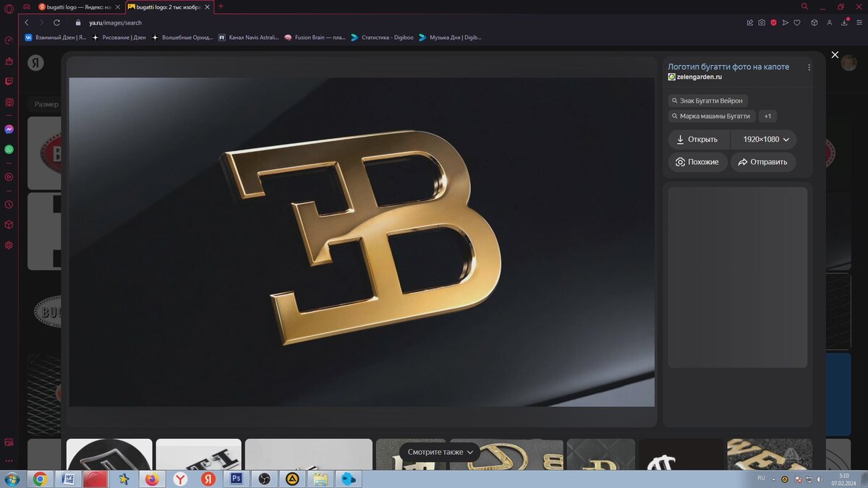Go back with browser back arrow
Viewport: 868px width, 488px height.
tap(27, 22)
